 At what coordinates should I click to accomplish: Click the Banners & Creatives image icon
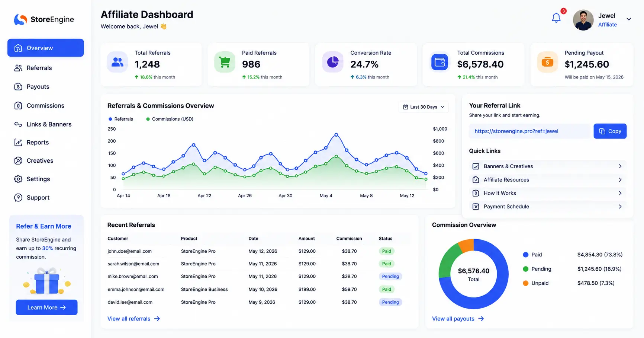476,166
